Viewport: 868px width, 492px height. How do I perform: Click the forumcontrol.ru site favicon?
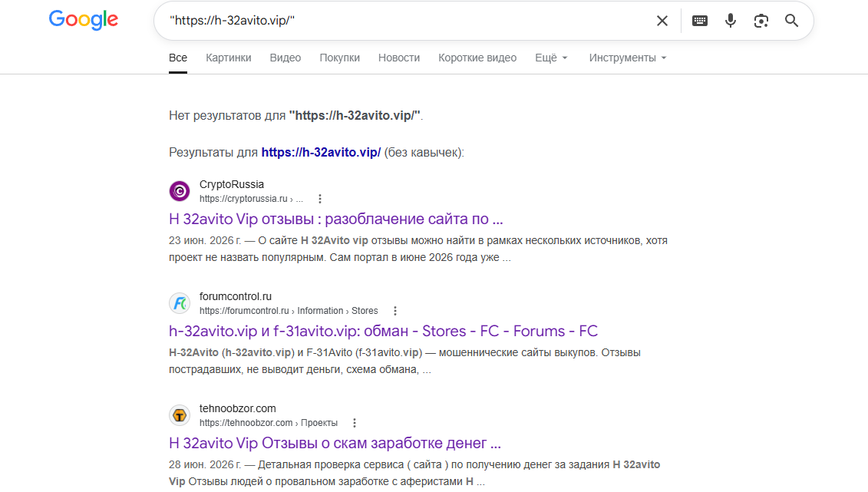[x=180, y=303]
